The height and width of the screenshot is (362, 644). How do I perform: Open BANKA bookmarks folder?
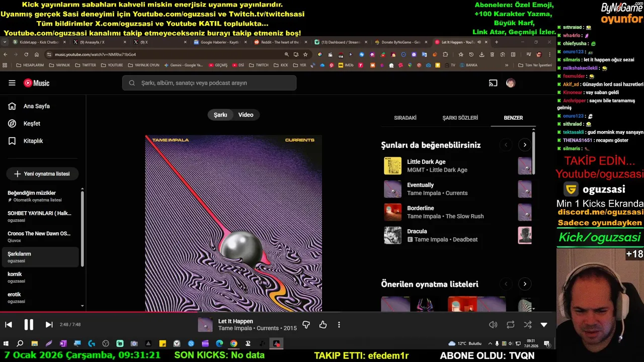coord(468,65)
